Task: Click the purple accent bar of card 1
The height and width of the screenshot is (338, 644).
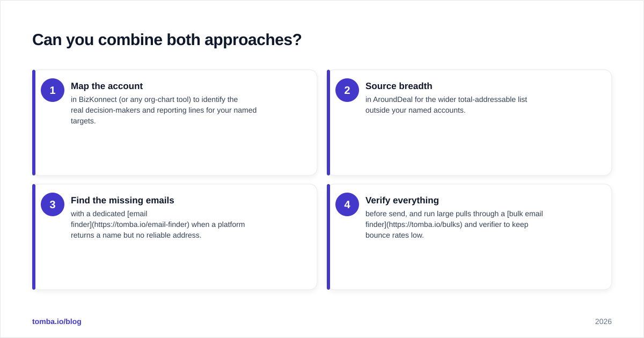Action: click(34, 122)
